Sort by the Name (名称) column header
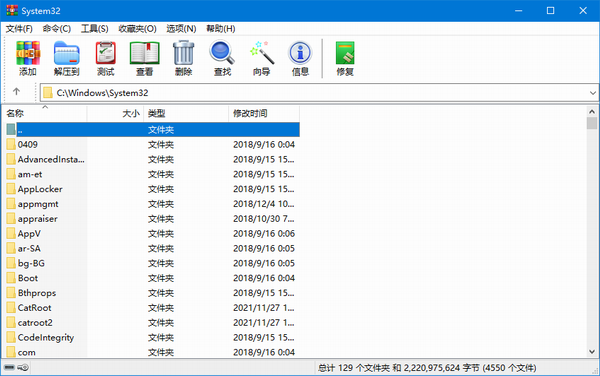 click(45, 113)
